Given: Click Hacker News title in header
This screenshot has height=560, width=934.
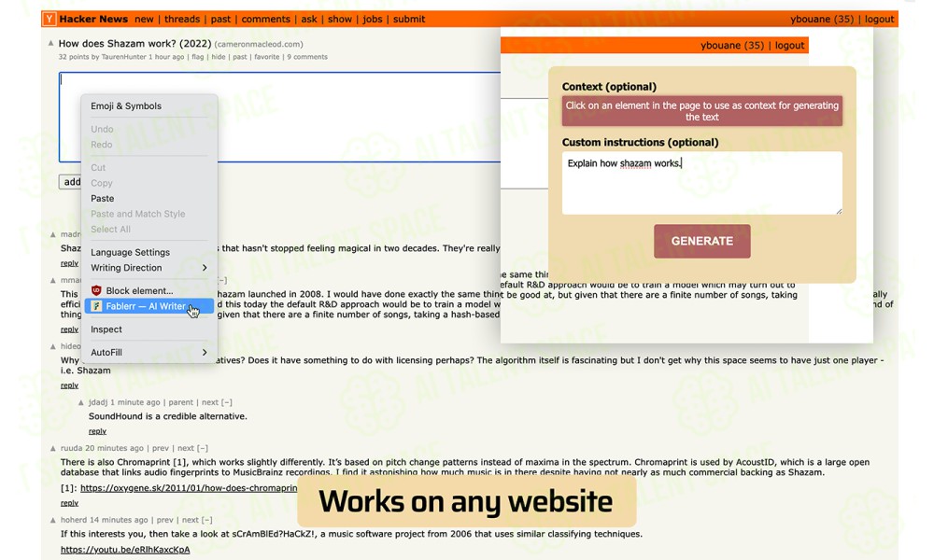Looking at the screenshot, I should pos(93,19).
